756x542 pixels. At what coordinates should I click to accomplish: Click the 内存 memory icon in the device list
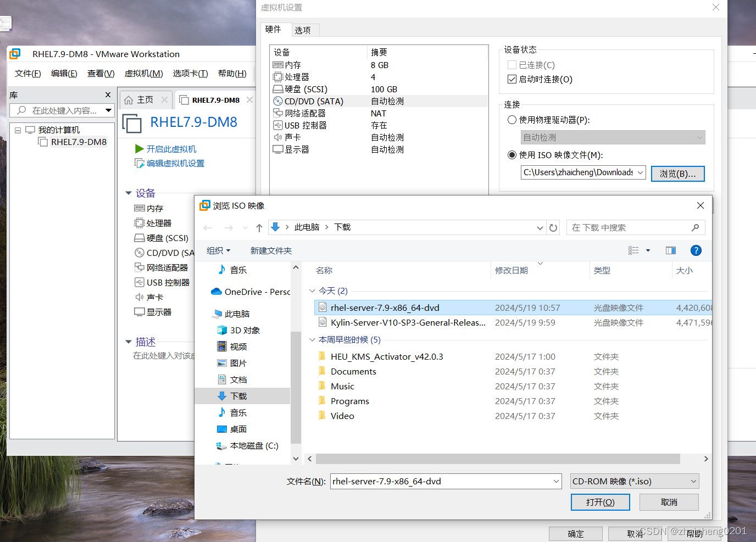[x=278, y=65]
